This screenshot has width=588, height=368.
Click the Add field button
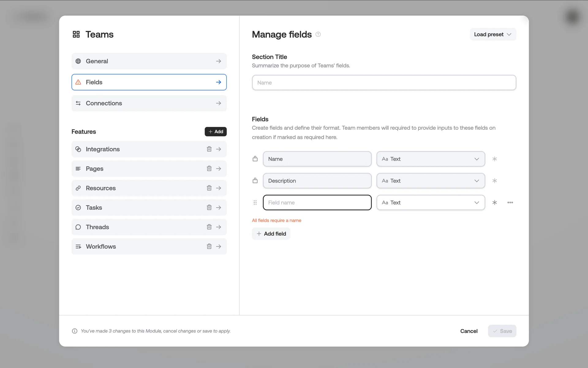tap(271, 234)
